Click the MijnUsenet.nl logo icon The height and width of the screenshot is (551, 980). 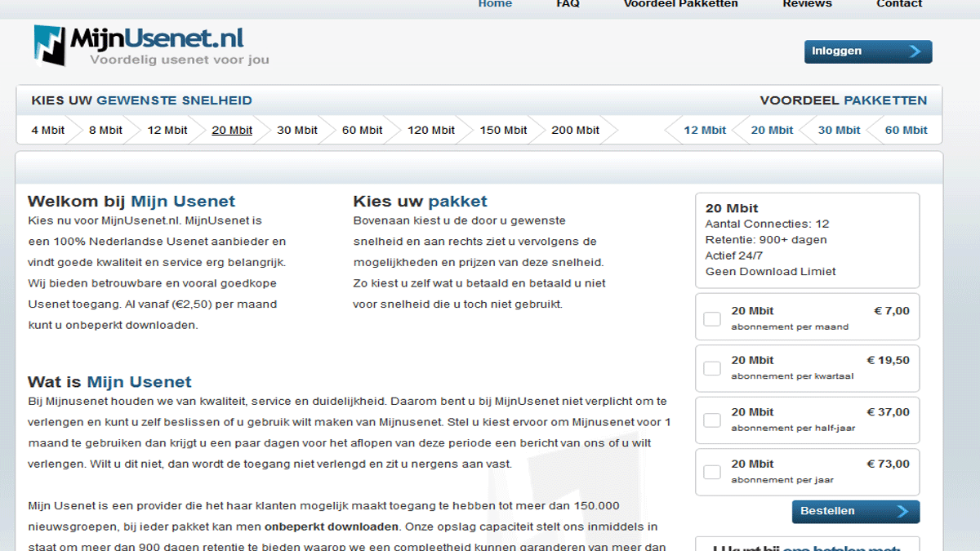point(49,45)
